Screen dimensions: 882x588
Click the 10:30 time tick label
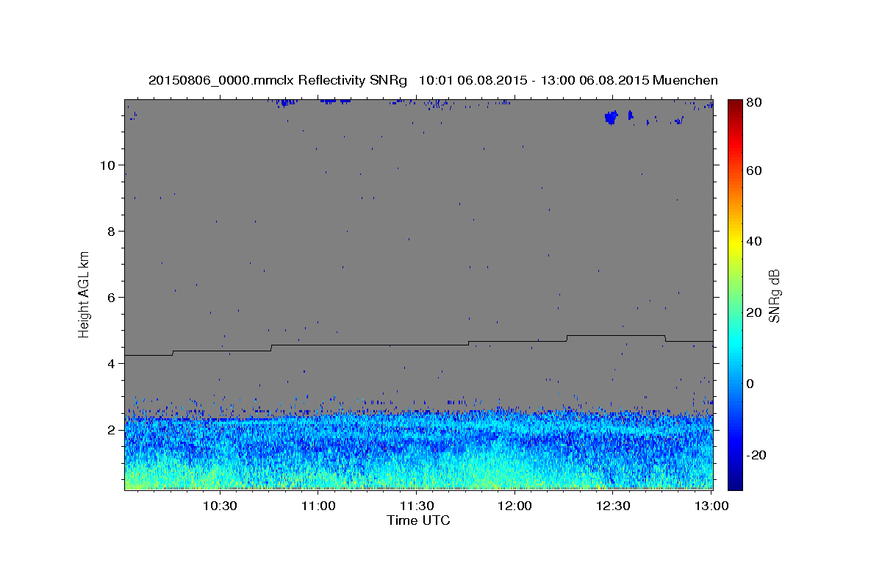coord(220,506)
